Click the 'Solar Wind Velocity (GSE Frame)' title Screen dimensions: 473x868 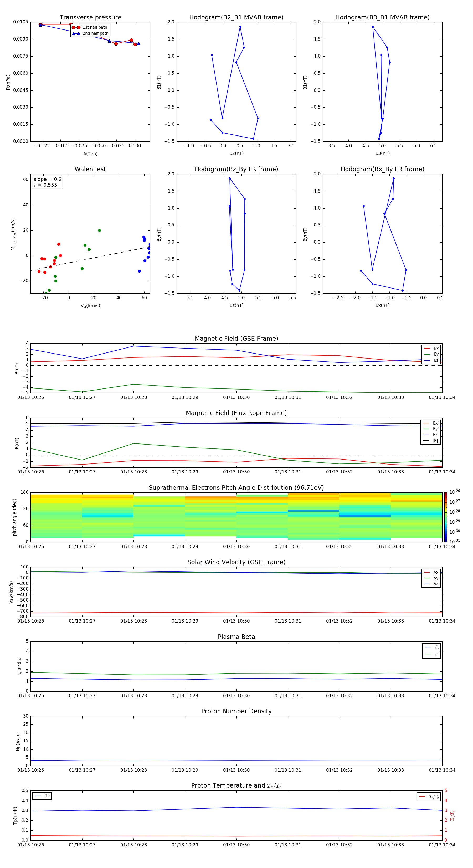coord(236,562)
